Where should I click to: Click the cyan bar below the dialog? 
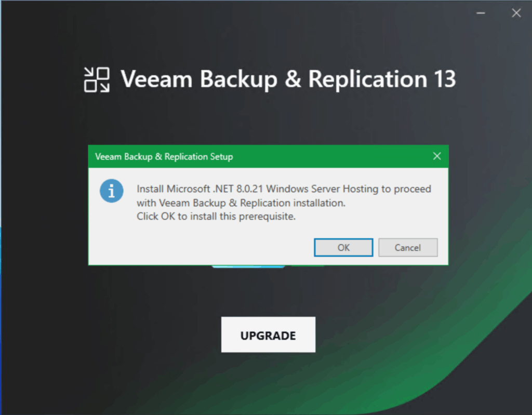tap(248, 267)
